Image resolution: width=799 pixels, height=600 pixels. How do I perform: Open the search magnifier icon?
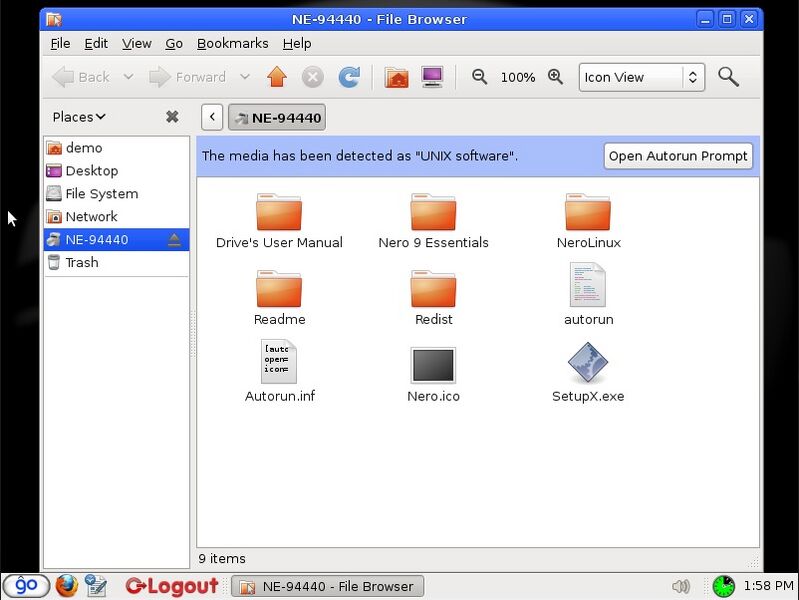[728, 77]
